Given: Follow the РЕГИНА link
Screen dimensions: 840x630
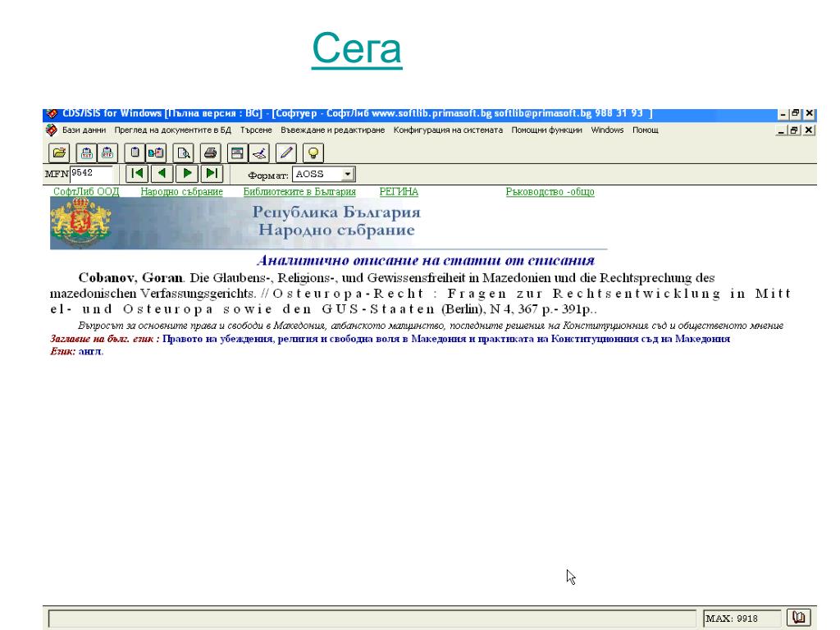Looking at the screenshot, I should click(399, 192).
